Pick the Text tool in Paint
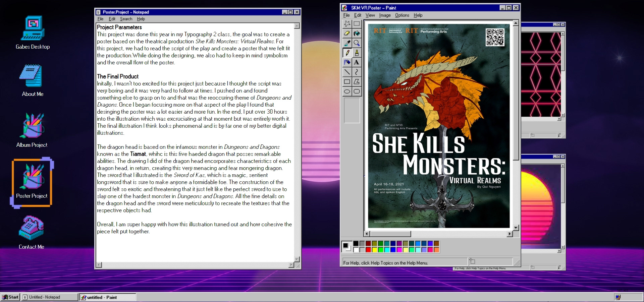Viewport: 644px width, 302px height. pyautogui.click(x=357, y=62)
